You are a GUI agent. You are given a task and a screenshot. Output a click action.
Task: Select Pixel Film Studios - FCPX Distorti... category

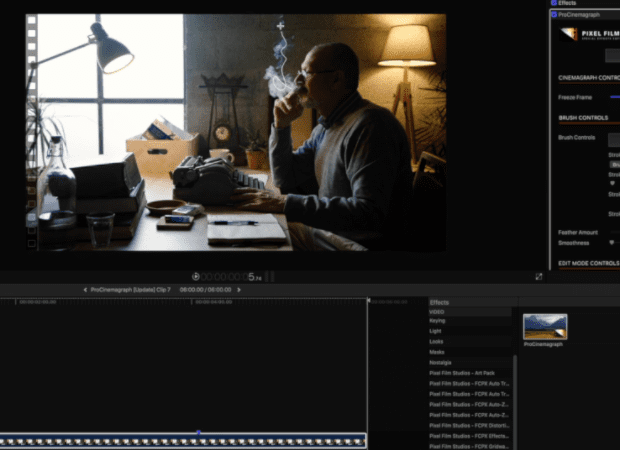470,425
